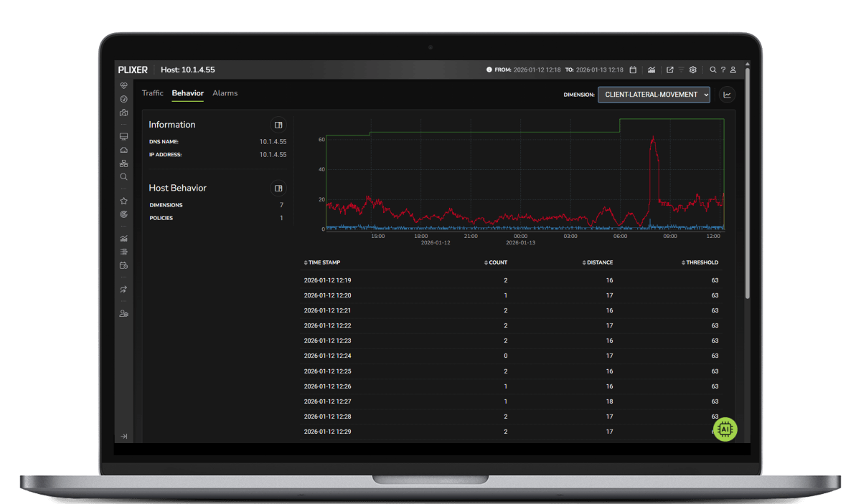The width and height of the screenshot is (861, 504).
Task: Click the trend chart icon in the top bar
Action: click(651, 70)
